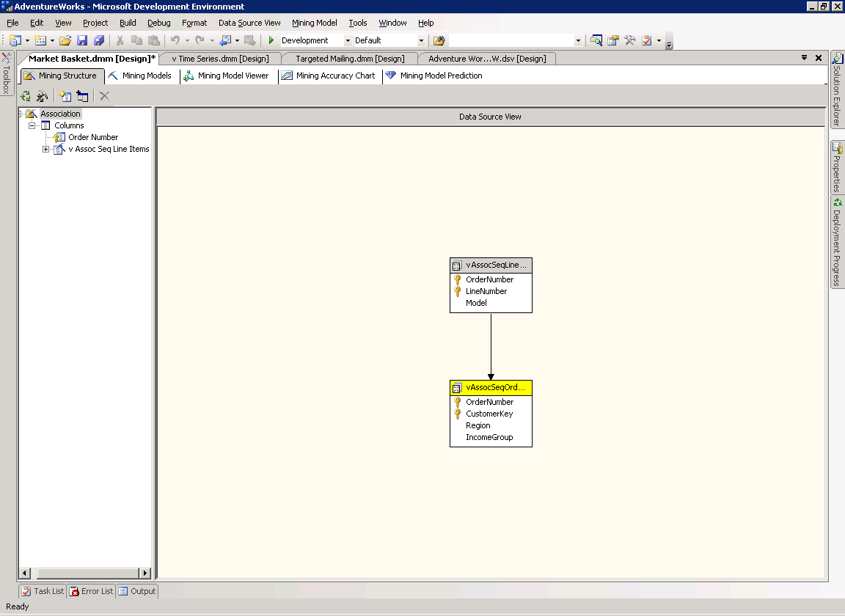Open the Default platform dropdown

(421, 40)
